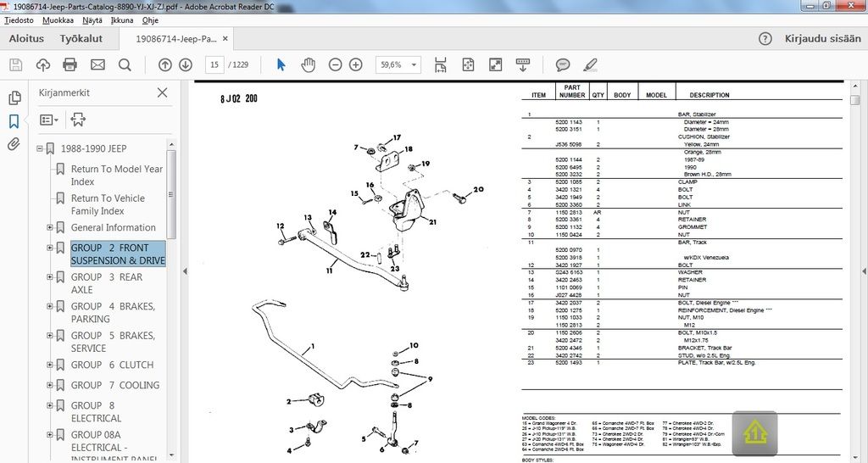This screenshot has width=868, height=463.
Task: Click the page number input field
Action: (214, 64)
